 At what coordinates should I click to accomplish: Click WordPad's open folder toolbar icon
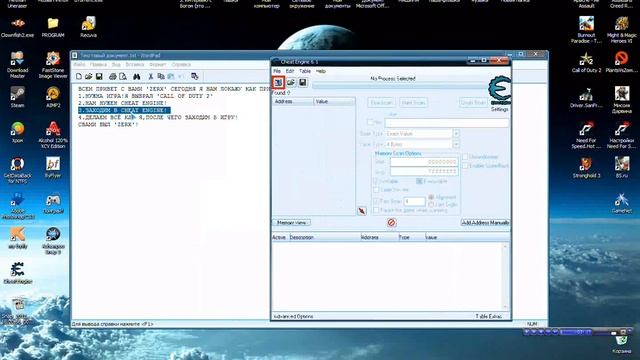(89, 76)
